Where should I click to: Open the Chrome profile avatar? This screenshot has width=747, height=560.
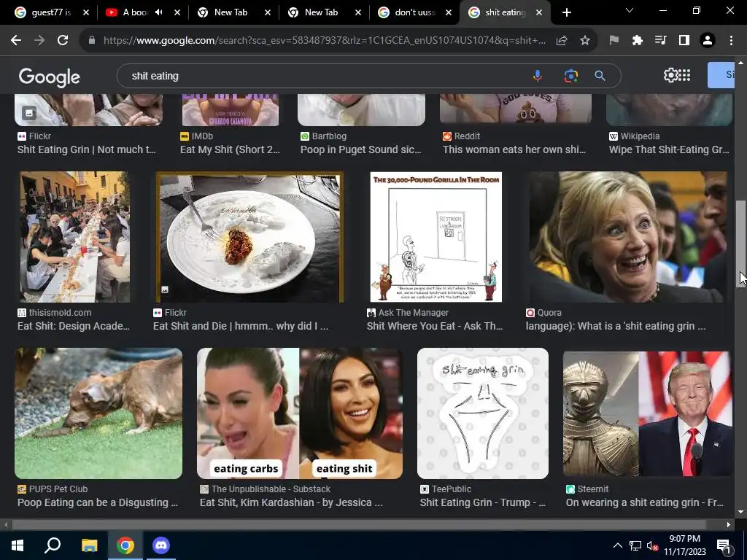tap(708, 41)
